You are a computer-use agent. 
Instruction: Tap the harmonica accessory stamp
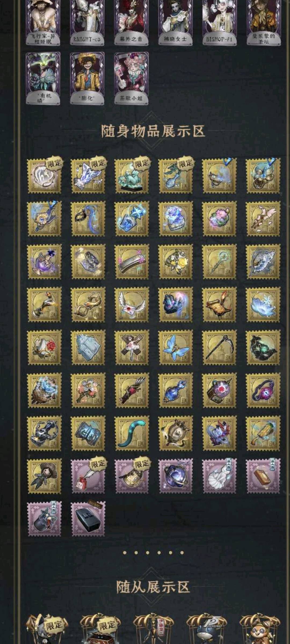[x=132, y=262]
